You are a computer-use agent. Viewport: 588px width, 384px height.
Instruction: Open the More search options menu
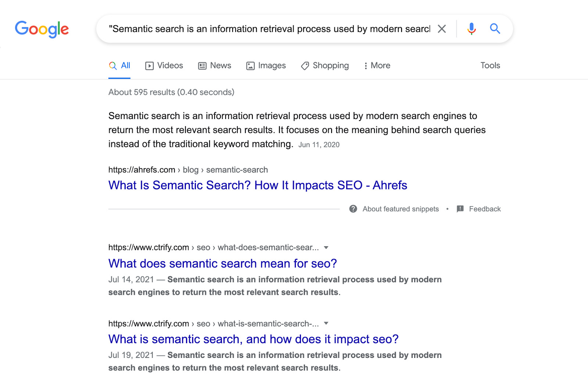point(377,66)
